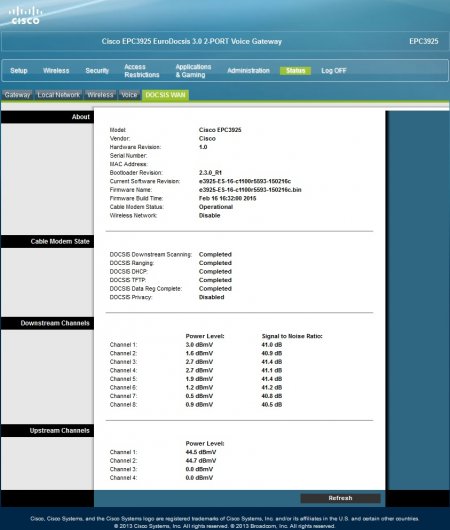
Task: Select downstream Channel 4 power 2.7 dBmV
Action: tap(199, 370)
